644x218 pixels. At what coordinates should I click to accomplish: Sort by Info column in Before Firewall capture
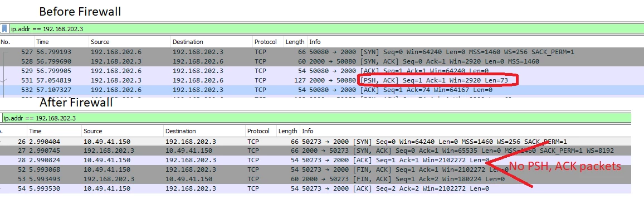click(475, 42)
